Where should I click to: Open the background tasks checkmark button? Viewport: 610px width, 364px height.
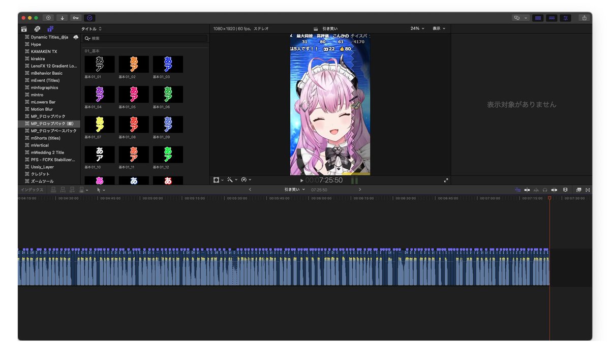click(90, 18)
